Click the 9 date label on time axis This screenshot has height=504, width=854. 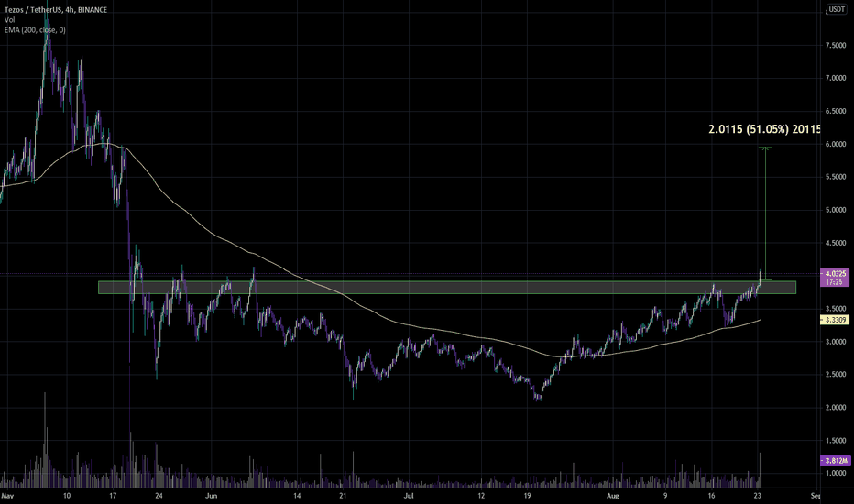tap(665, 496)
